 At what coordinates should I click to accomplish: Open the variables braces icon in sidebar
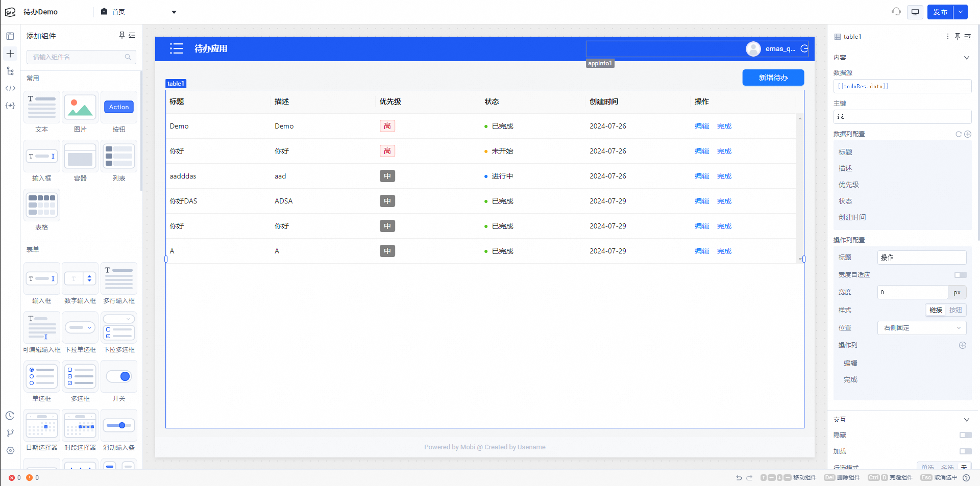[x=10, y=106]
